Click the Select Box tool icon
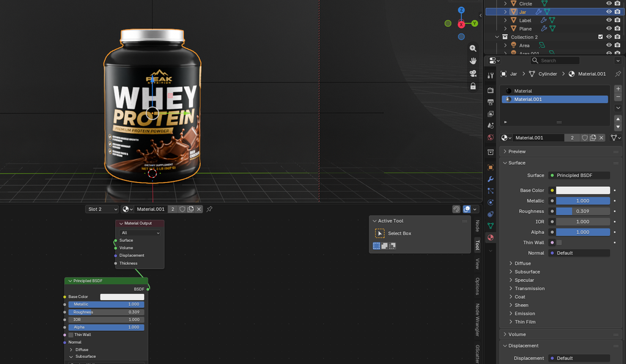This screenshot has height=364, width=626. pyautogui.click(x=380, y=233)
